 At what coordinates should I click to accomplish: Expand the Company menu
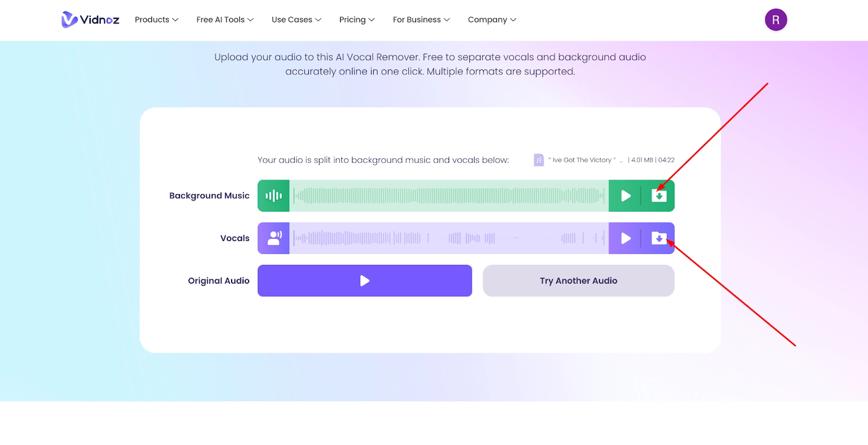[492, 20]
